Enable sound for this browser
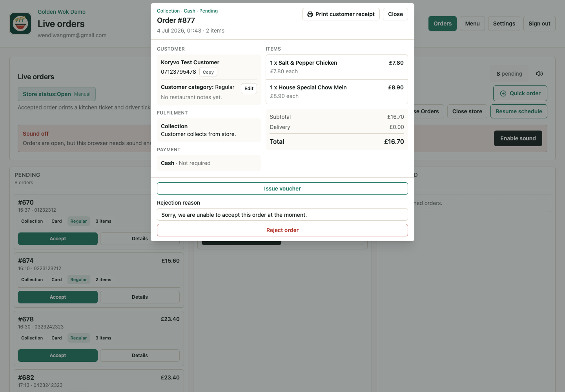This screenshot has height=392, width=565. pos(518,138)
